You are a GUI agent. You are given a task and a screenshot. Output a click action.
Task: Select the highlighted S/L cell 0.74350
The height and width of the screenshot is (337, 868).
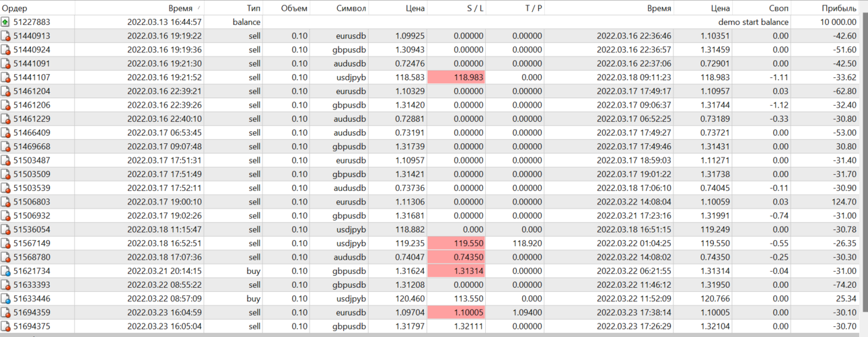point(456,257)
